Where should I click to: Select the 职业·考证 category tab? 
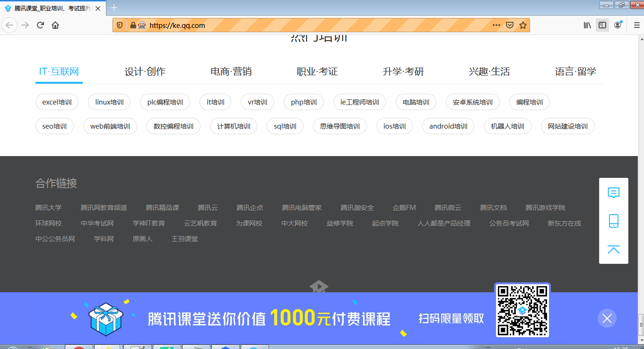coord(317,71)
